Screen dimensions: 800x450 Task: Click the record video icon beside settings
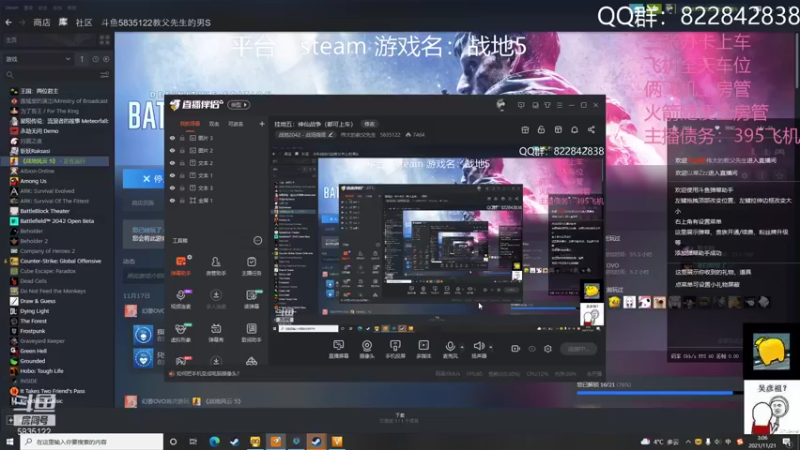(515, 349)
